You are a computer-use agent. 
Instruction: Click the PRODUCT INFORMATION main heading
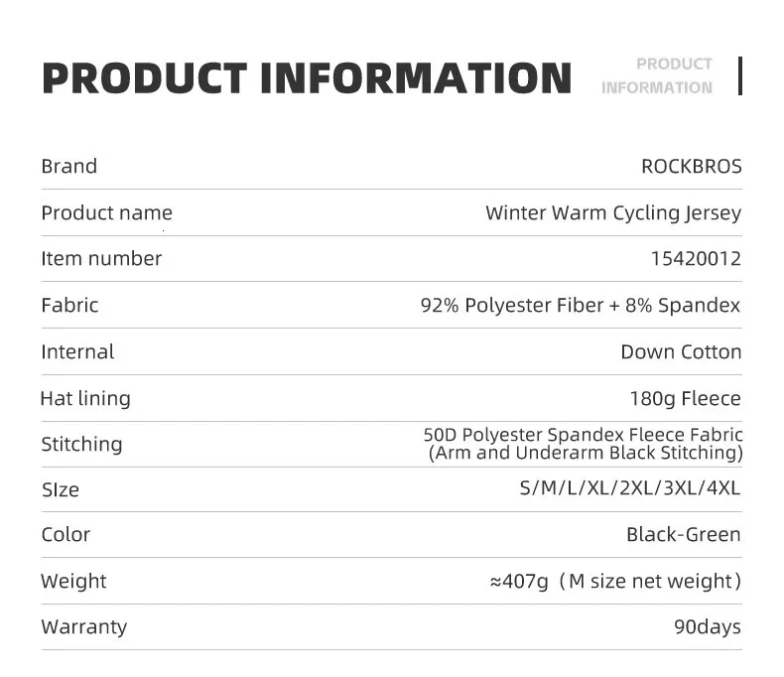(x=307, y=78)
